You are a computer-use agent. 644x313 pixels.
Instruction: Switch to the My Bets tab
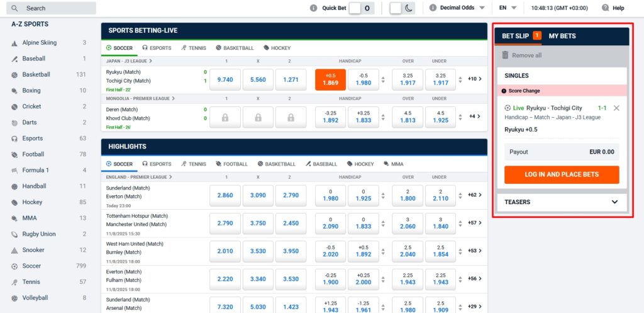(562, 36)
